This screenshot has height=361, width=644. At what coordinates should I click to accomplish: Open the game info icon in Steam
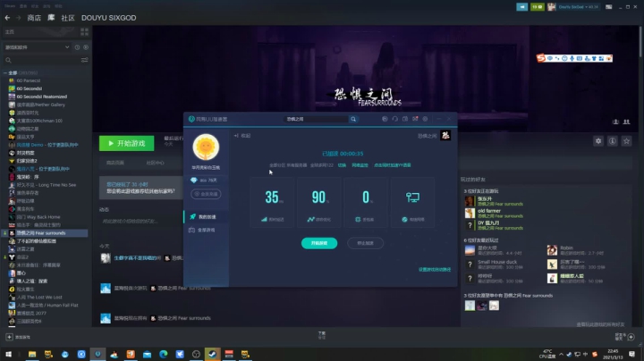tap(612, 141)
